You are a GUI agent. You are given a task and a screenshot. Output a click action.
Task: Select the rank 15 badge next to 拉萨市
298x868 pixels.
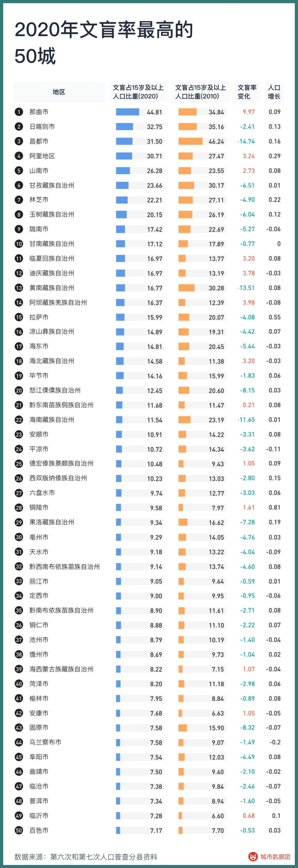[19, 317]
